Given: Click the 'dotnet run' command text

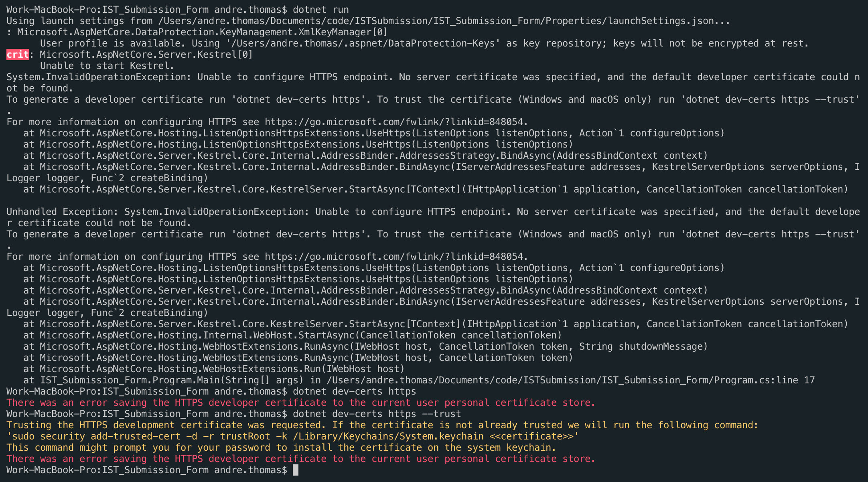Looking at the screenshot, I should pyautogui.click(x=320, y=10).
